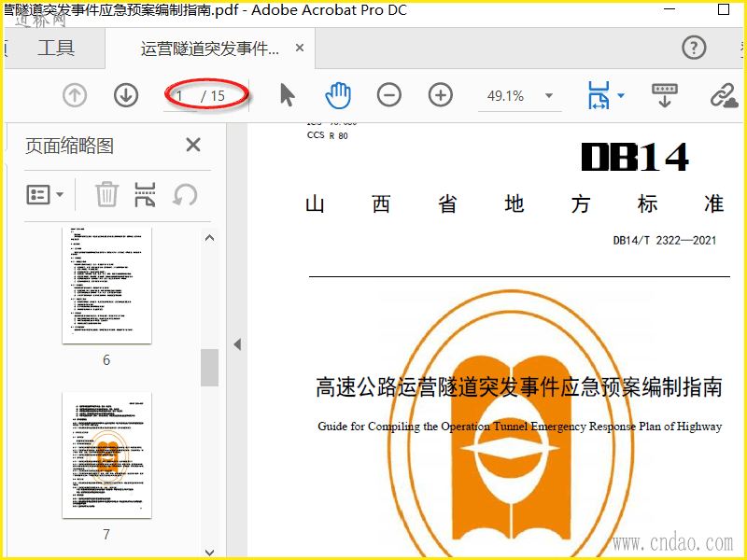
Task: Activate the hand pan tool
Action: (x=338, y=95)
